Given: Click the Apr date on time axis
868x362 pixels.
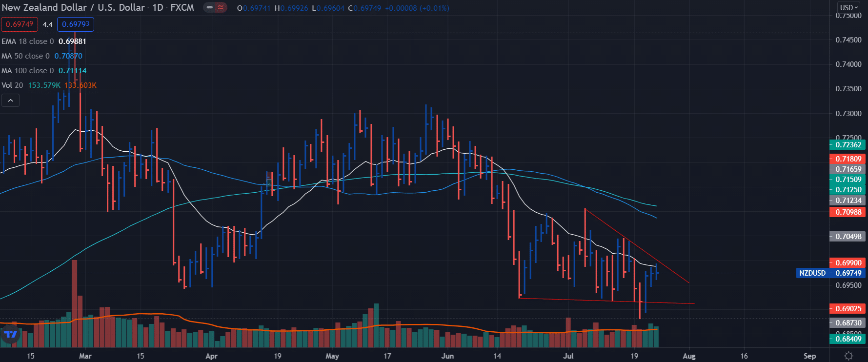Looking at the screenshot, I should [x=211, y=356].
